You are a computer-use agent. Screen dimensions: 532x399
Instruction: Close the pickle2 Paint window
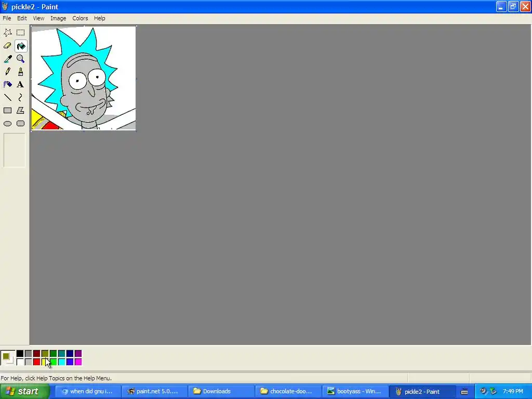coord(525,6)
